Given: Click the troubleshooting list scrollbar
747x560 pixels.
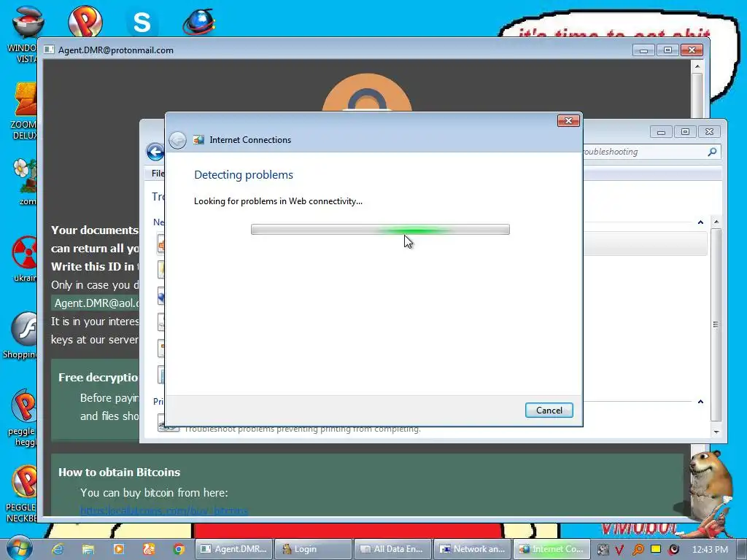Looking at the screenshot, I should coord(716,326).
